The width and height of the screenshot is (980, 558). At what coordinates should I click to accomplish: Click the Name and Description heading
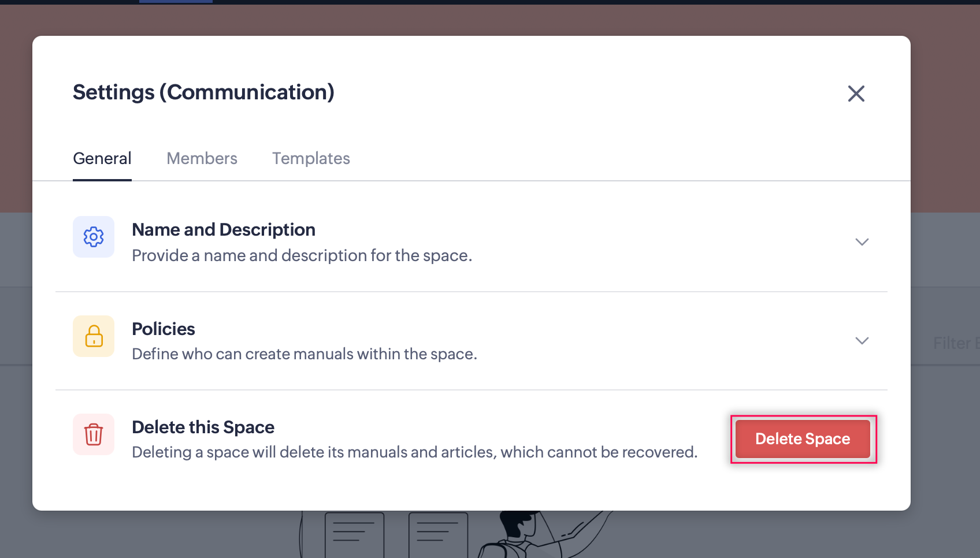[224, 230]
